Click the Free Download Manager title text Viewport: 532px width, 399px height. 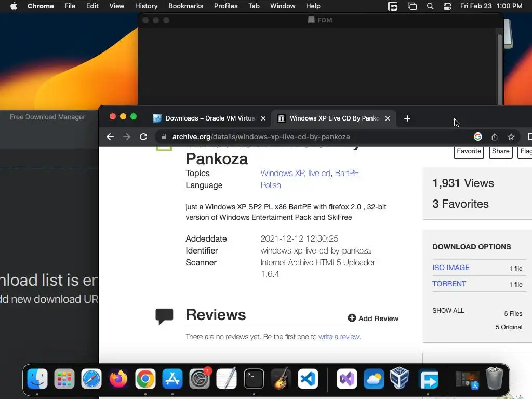point(47,117)
